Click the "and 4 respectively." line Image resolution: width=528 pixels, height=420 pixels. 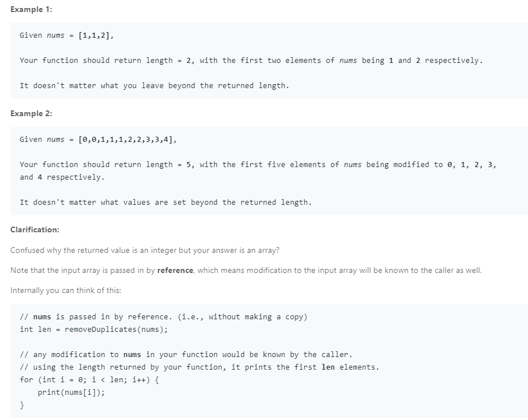point(62,177)
